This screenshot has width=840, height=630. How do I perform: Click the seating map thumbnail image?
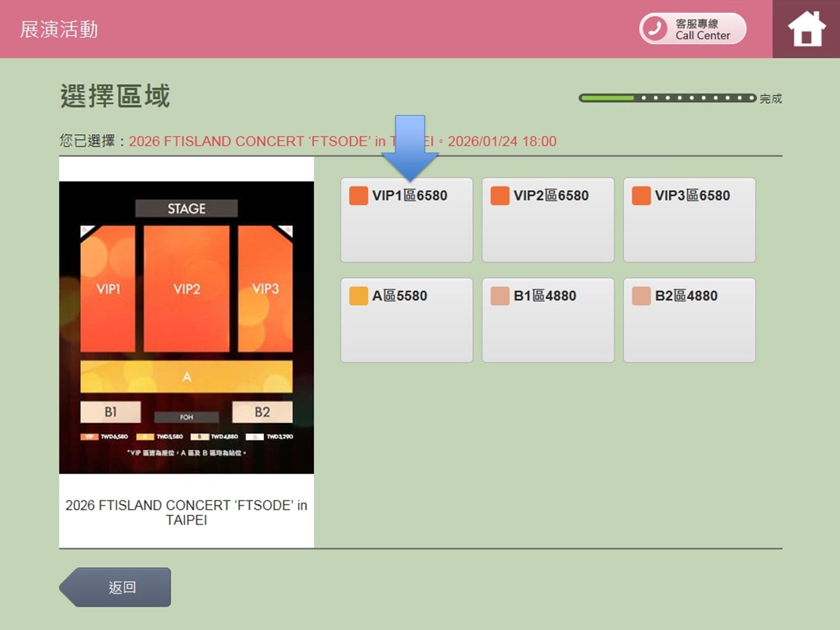tap(186, 327)
